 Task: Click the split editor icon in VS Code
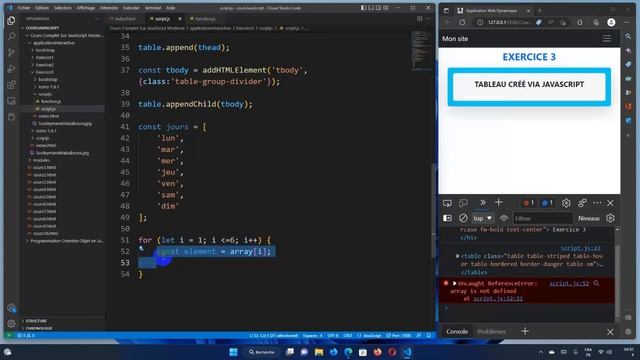click(x=420, y=18)
